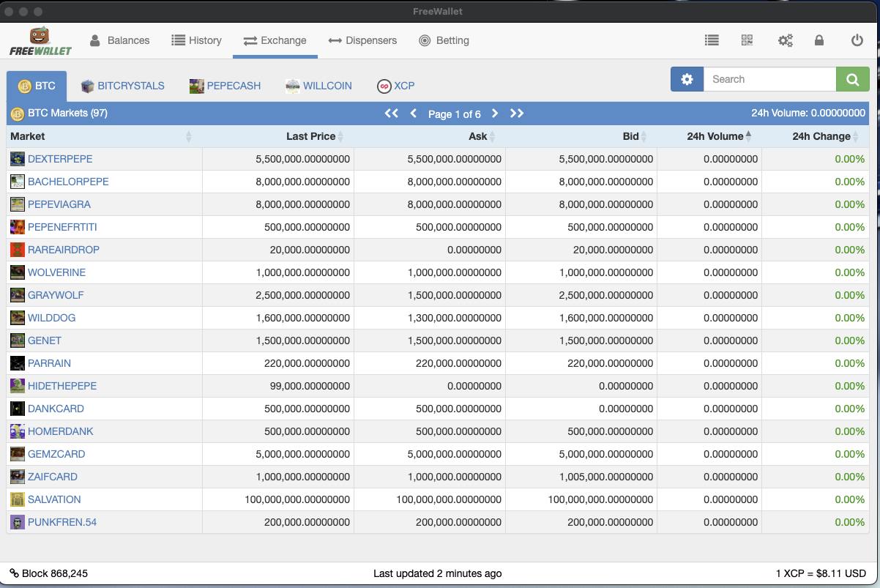Click the Page 1 of 6 indicator
Image resolution: width=880 pixels, height=588 pixels.
[455, 113]
